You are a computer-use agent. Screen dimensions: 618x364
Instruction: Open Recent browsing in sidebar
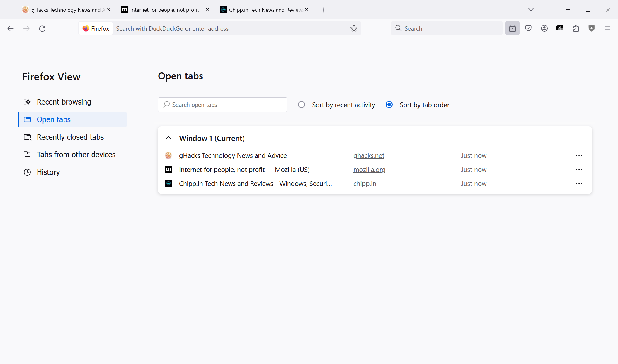tap(73, 102)
